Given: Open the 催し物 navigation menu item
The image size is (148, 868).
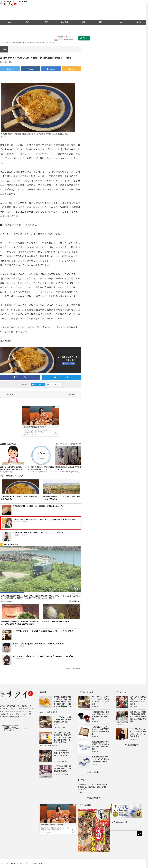Looking at the screenshot, I should (x=139, y=22).
